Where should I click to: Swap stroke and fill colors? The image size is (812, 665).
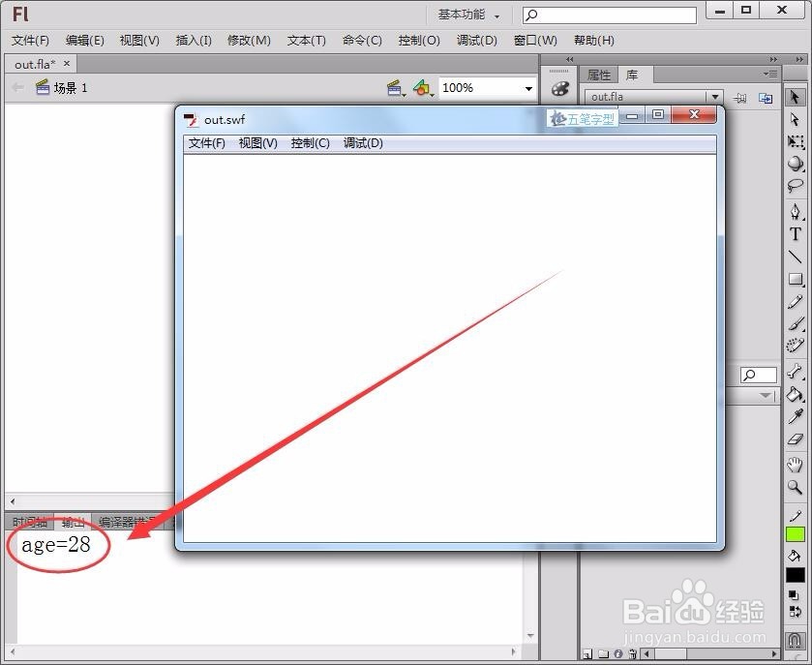coord(795,612)
